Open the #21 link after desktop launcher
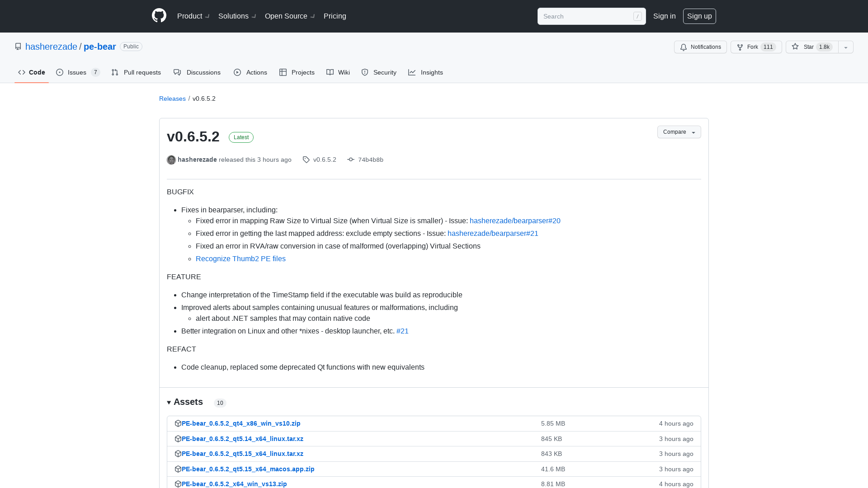 pos(402,331)
